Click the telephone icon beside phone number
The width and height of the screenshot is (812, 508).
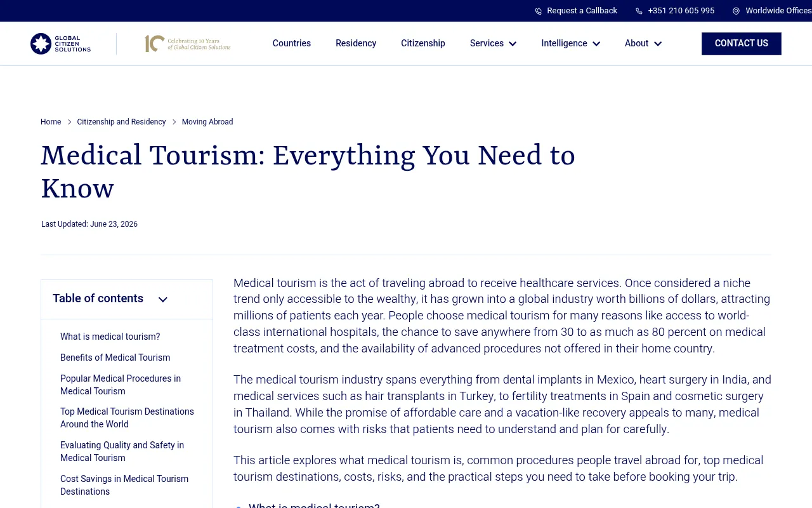click(639, 11)
